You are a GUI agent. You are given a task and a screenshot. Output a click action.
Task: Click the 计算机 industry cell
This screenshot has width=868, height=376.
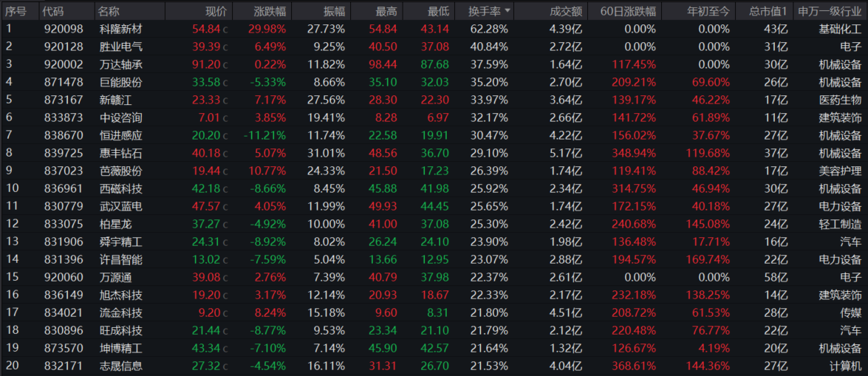[x=846, y=366]
